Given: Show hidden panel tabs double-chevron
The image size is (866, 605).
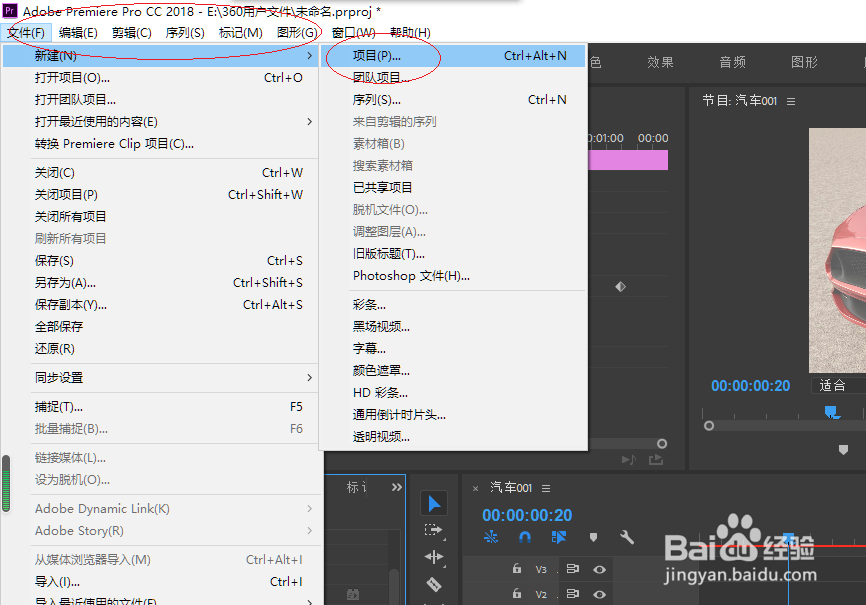Looking at the screenshot, I should pos(397,487).
